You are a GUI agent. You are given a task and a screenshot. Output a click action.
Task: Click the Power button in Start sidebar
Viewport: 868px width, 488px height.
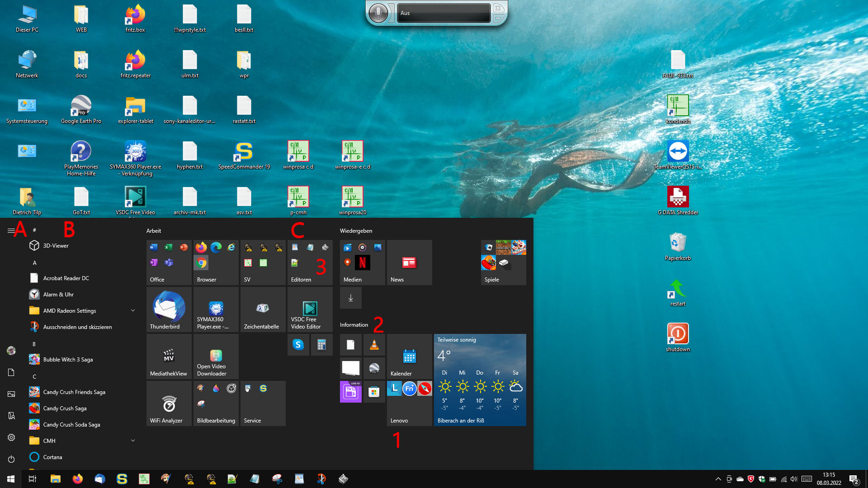click(11, 459)
